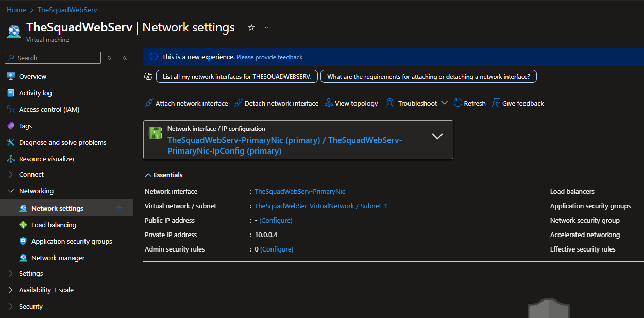Image resolution: width=644 pixels, height=318 pixels.
Task: Collapse the Networking section
Action: [x=11, y=191]
